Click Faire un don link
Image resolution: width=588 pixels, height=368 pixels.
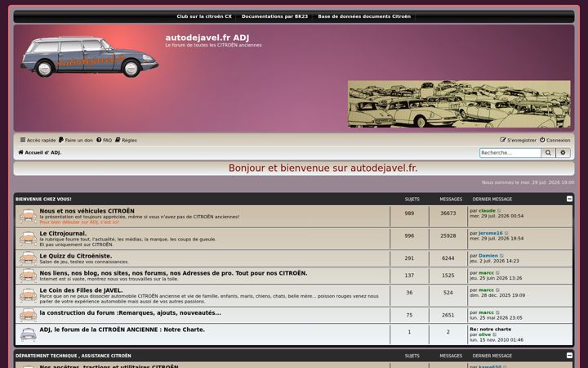pos(76,140)
